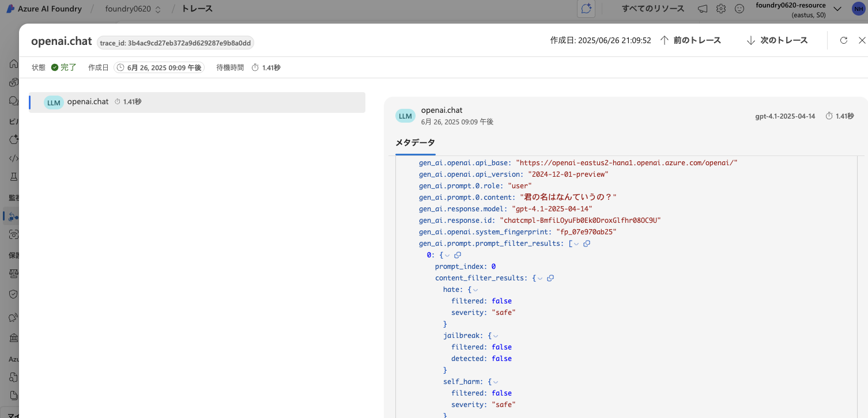868x418 pixels.
Task: Collapse the hate object
Action: pyautogui.click(x=475, y=290)
